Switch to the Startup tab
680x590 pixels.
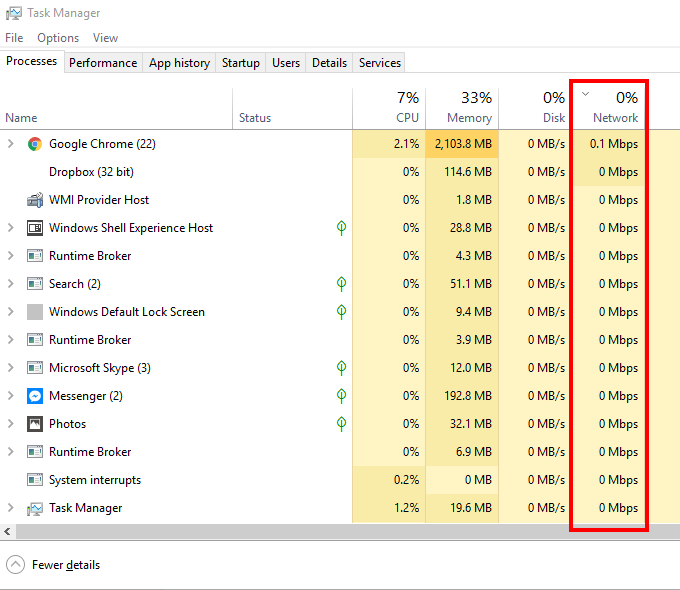(240, 63)
